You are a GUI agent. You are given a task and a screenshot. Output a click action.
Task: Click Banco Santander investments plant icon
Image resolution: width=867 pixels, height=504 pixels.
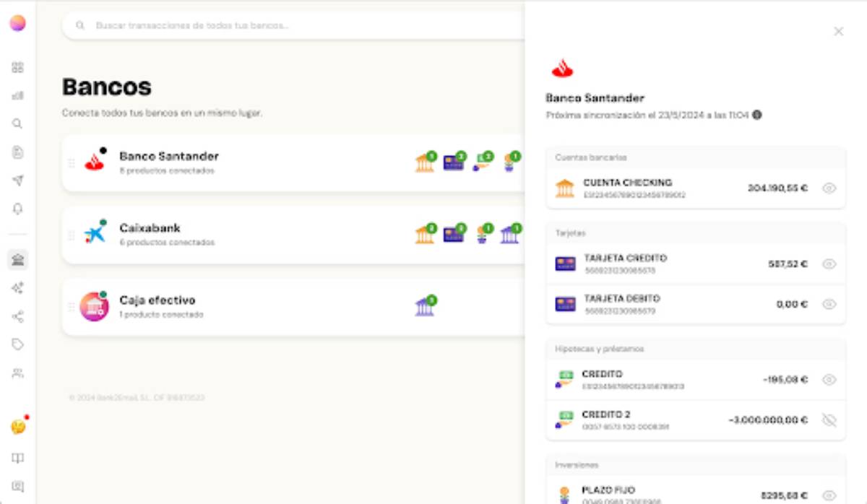(x=510, y=162)
